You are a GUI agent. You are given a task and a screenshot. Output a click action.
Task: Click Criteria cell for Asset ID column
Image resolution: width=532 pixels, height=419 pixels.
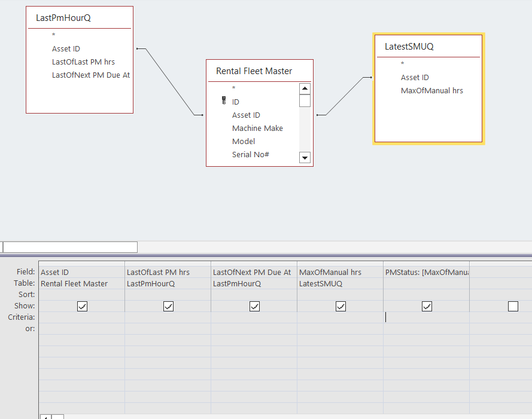point(82,317)
